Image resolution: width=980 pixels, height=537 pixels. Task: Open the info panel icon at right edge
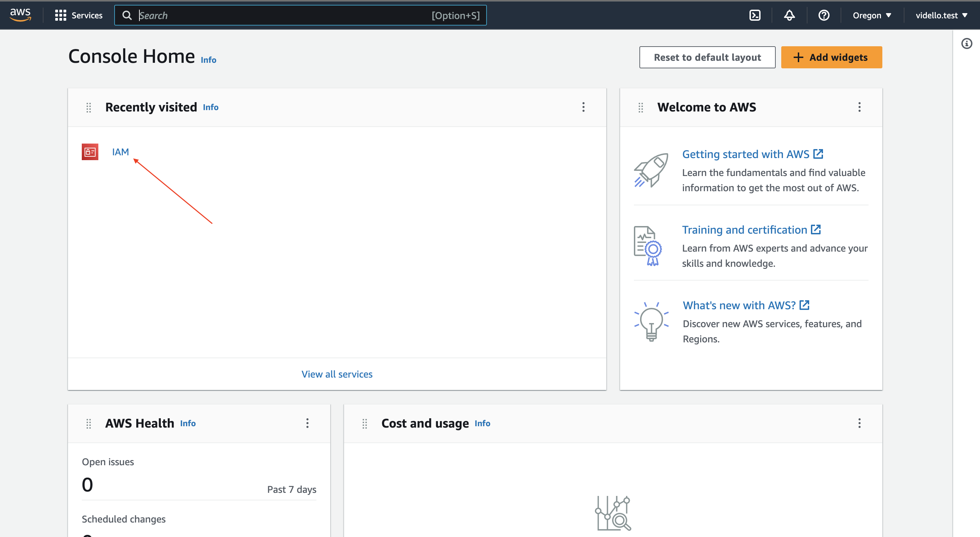tap(967, 43)
